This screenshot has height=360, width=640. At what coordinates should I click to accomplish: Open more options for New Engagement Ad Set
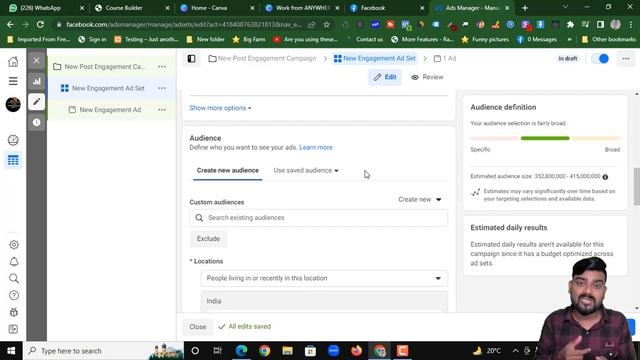click(x=162, y=88)
